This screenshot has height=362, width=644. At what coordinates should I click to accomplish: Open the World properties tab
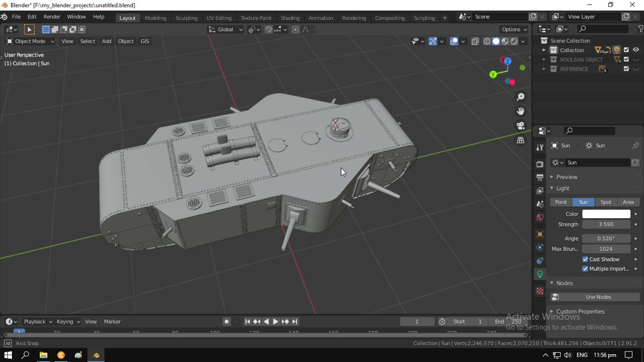click(x=540, y=217)
